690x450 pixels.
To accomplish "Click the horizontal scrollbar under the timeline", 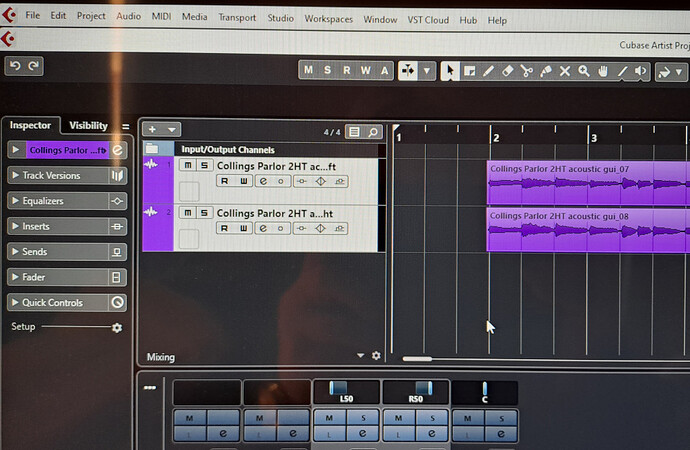I will click(x=417, y=359).
